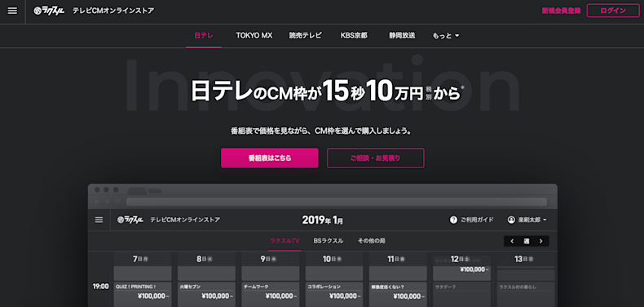
Task: Click the Raksul logo inside the preview browser
Action: click(130, 220)
